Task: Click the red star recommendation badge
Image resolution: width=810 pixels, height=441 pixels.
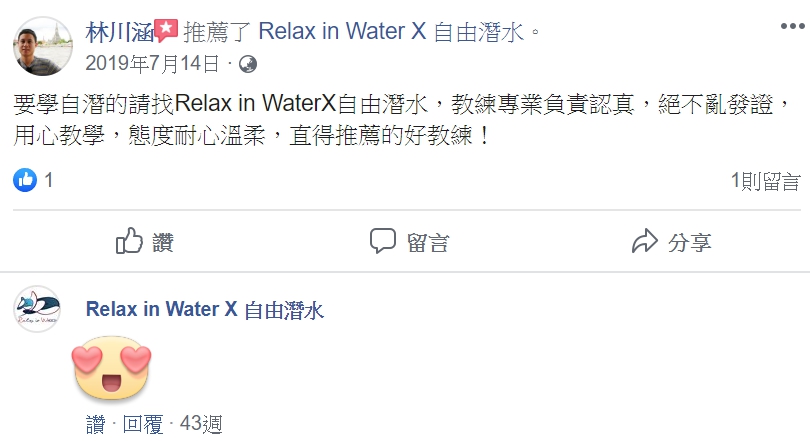Action: click(x=166, y=30)
